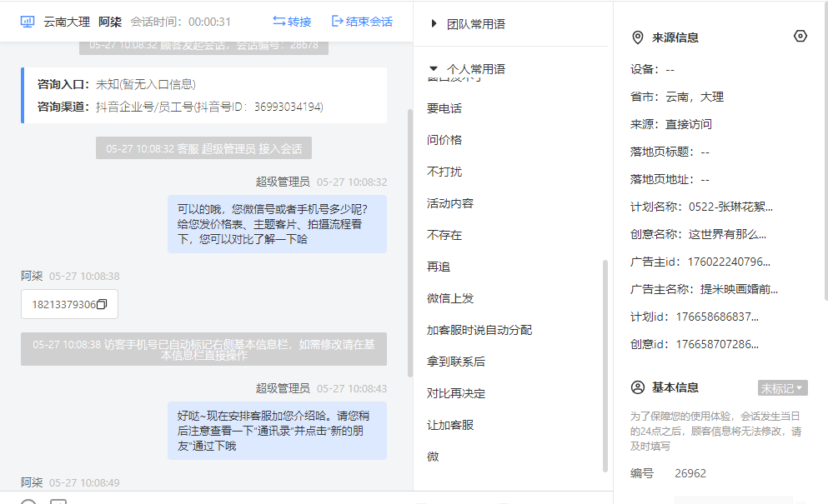Click the customer name 阿柒 in header
Viewport: 828px width, 504px height.
click(x=110, y=22)
